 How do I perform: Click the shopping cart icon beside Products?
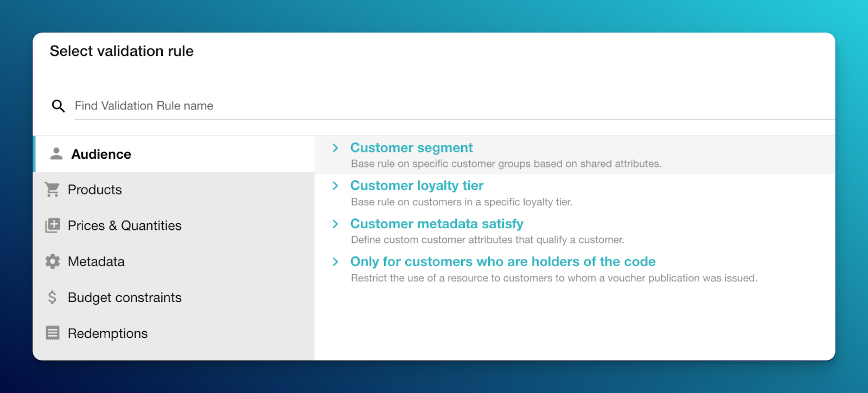52,189
